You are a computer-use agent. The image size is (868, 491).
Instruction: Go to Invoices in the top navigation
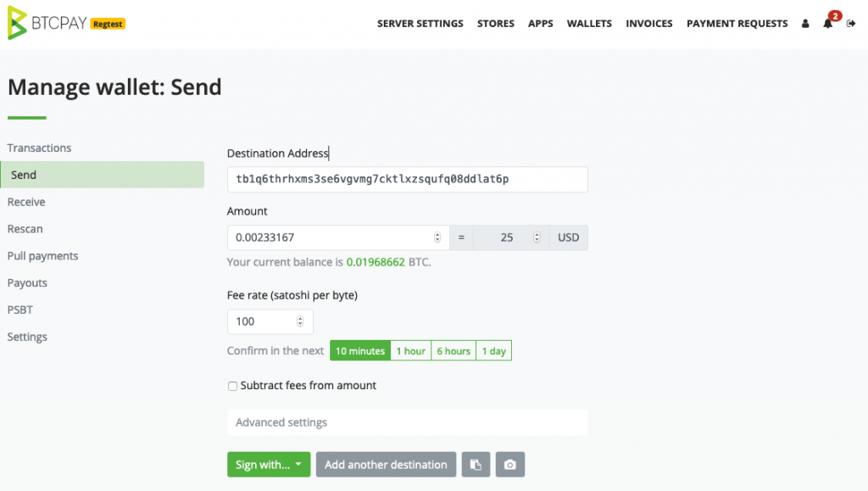tap(648, 23)
